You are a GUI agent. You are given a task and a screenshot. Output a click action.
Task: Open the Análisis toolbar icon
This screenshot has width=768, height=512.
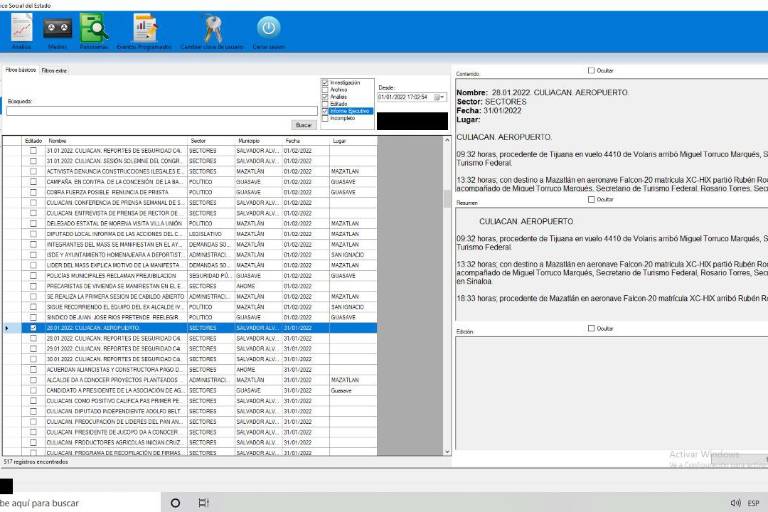[x=21, y=29]
